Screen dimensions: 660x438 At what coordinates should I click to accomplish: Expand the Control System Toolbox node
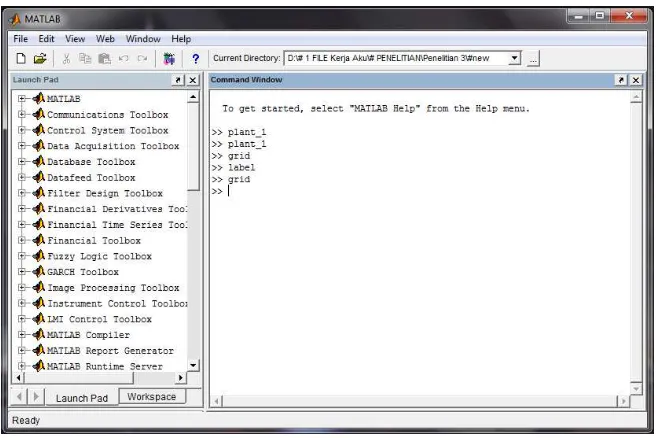[x=21, y=130]
